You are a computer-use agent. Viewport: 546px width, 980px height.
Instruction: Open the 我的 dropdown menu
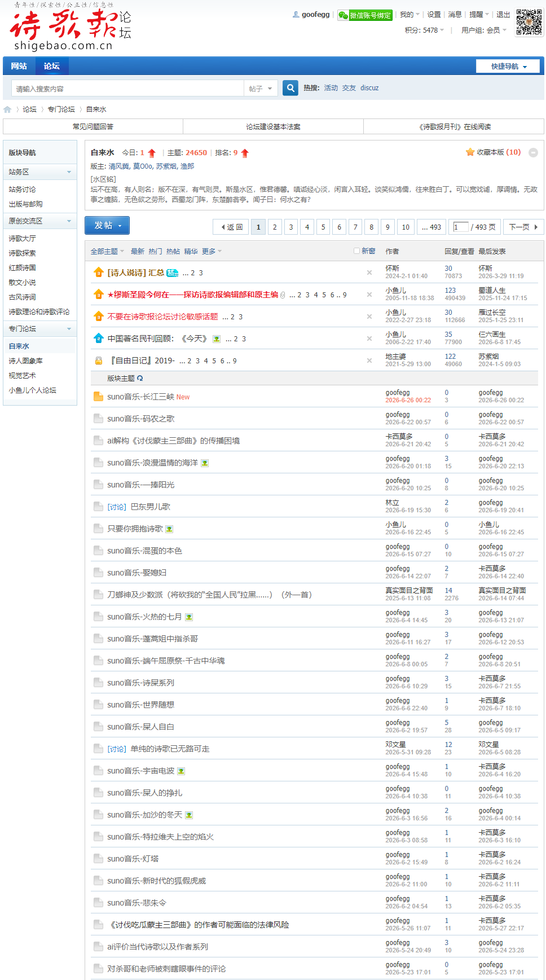coord(409,15)
